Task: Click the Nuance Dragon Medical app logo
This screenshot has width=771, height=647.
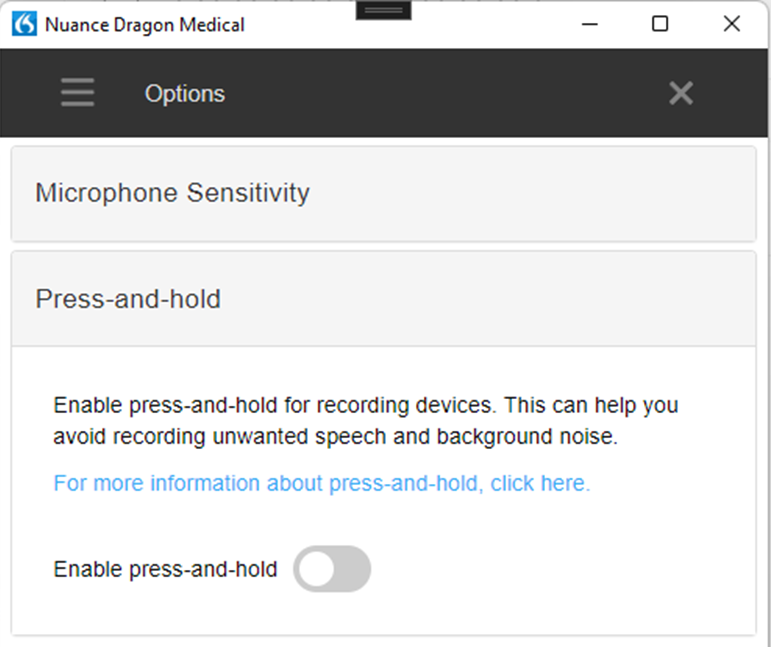Action: (x=24, y=24)
